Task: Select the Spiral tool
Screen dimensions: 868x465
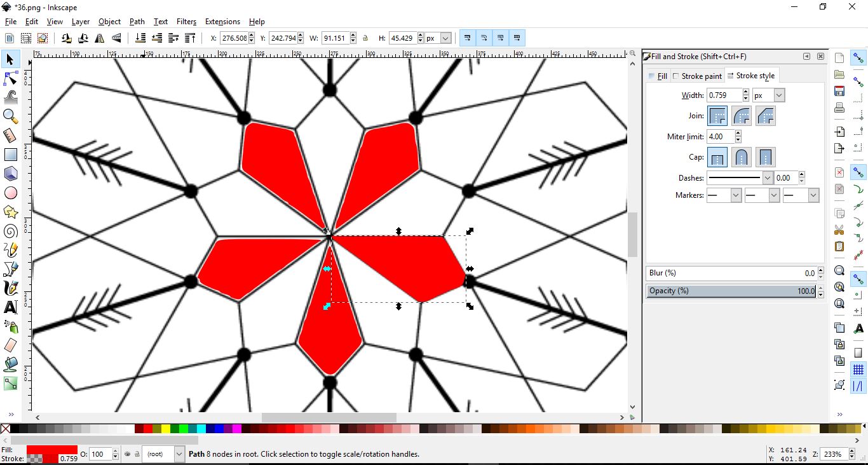Action: (x=10, y=231)
